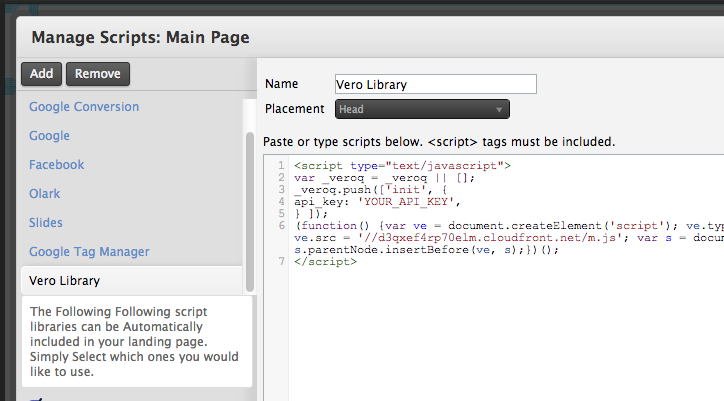Click the Add script button
This screenshot has width=724, height=401.
[41, 74]
